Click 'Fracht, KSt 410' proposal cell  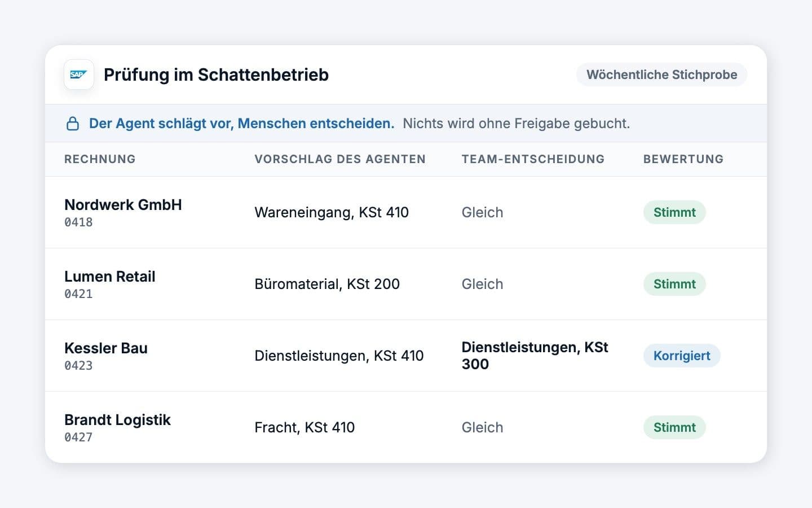(304, 427)
